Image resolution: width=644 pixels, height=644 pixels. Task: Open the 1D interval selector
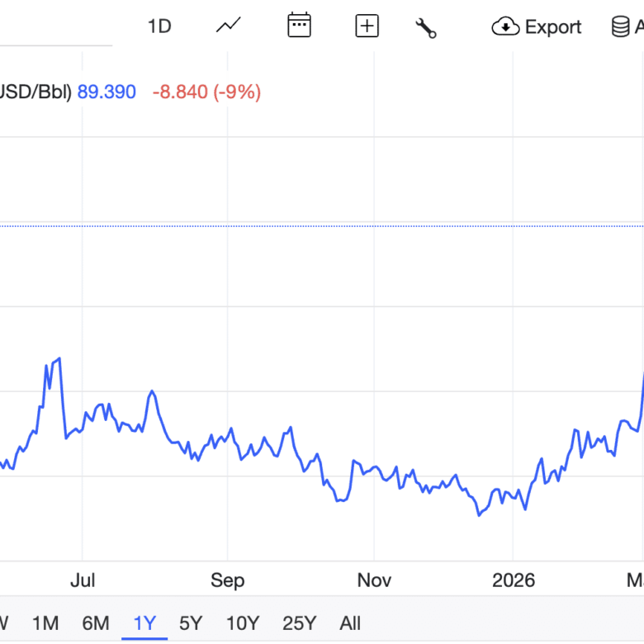[159, 26]
